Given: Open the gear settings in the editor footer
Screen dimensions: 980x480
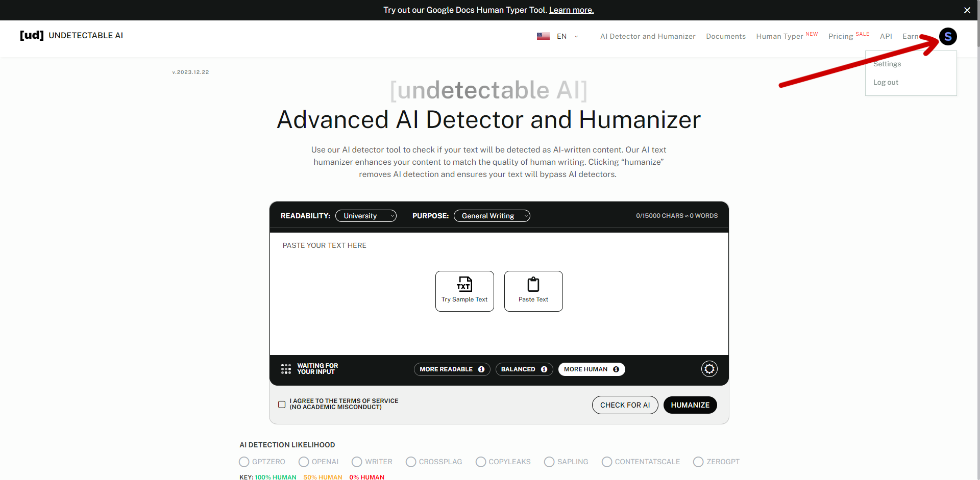Looking at the screenshot, I should 709,369.
